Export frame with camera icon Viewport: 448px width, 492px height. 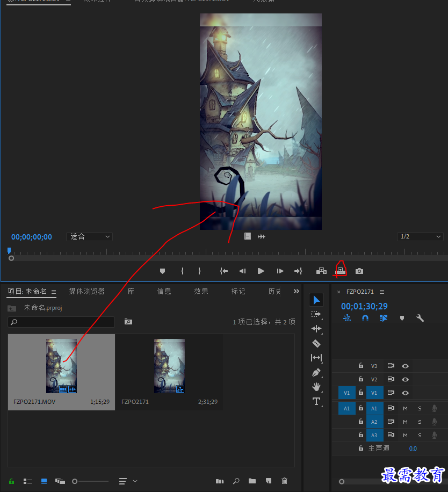(x=359, y=271)
